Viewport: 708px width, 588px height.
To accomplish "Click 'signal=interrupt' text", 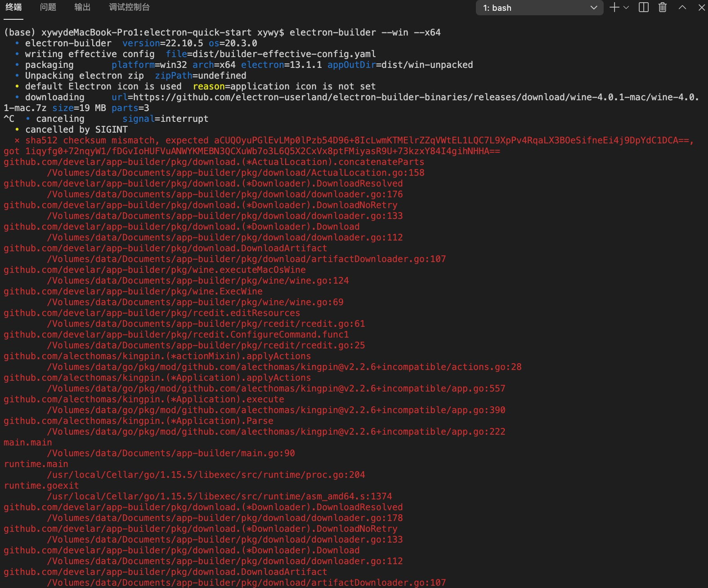I will tap(166, 119).
